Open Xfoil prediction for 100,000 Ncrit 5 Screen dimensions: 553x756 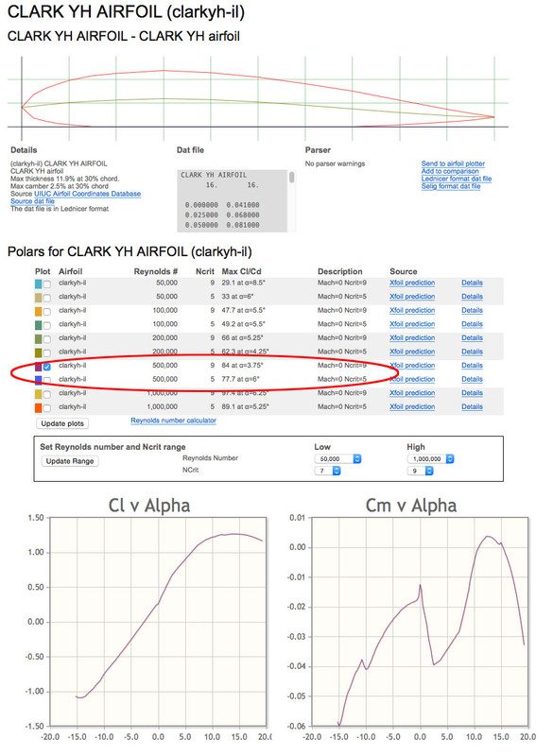pyautogui.click(x=412, y=324)
